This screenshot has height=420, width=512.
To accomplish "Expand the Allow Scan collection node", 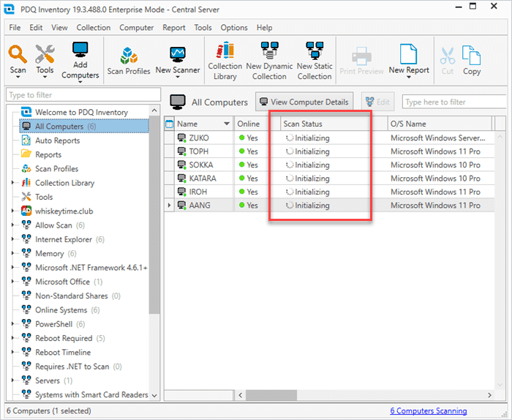I will point(12,225).
